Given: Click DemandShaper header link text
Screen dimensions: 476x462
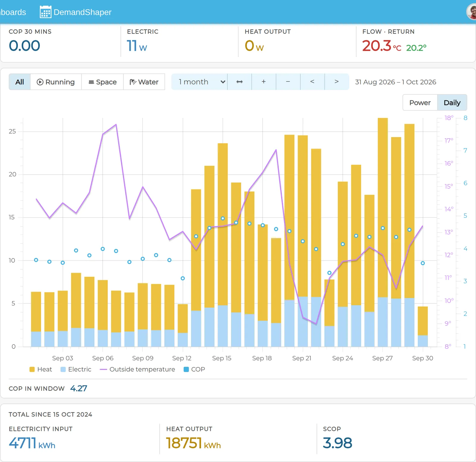Looking at the screenshot, I should [x=82, y=12].
